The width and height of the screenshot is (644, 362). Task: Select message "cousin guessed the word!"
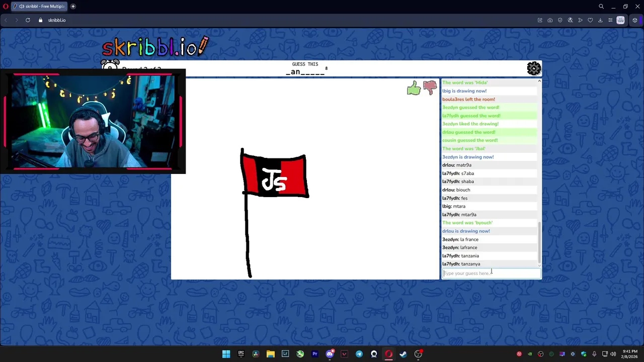[470, 140]
